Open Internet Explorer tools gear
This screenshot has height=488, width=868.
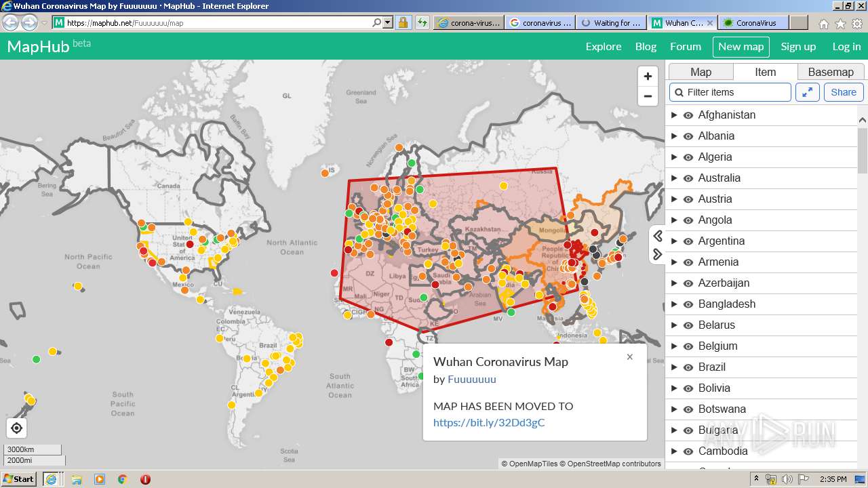coord(857,24)
